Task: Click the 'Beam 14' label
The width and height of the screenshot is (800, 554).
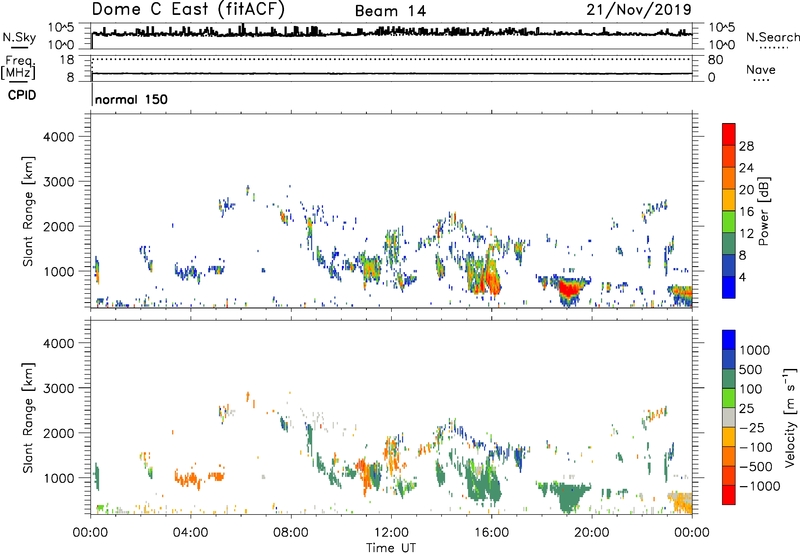Action: (390, 11)
